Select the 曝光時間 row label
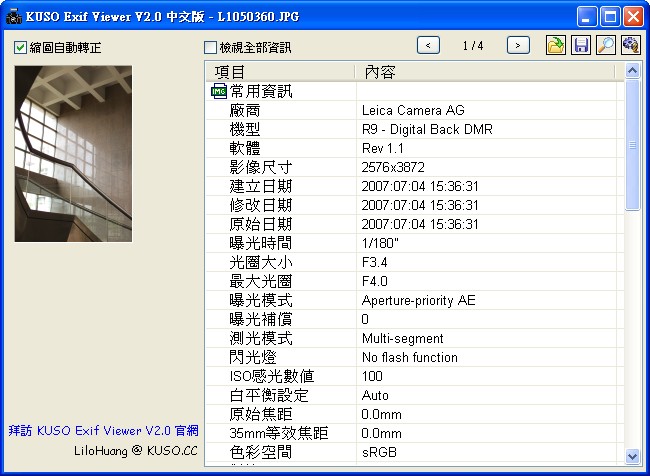650x476 pixels. pos(261,243)
